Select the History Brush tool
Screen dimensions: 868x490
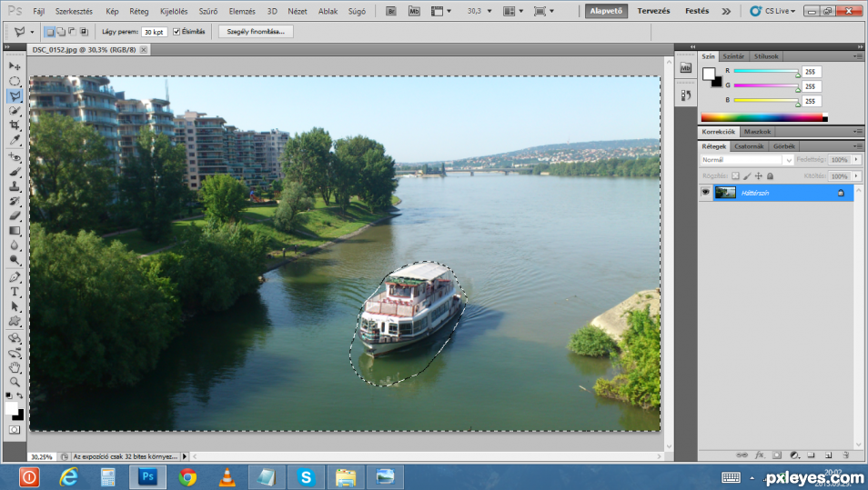(x=15, y=201)
